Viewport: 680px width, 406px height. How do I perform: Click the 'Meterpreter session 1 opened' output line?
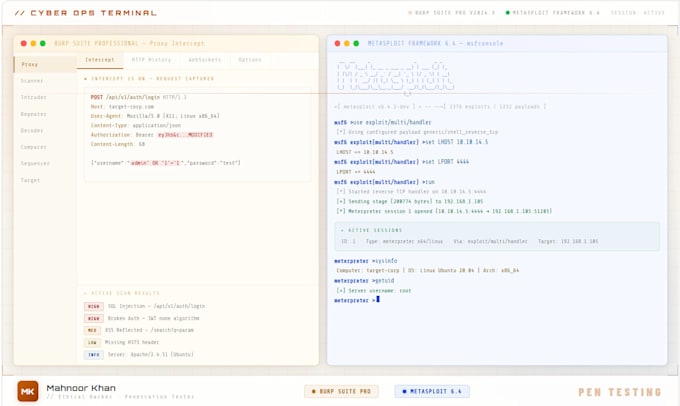coord(444,211)
